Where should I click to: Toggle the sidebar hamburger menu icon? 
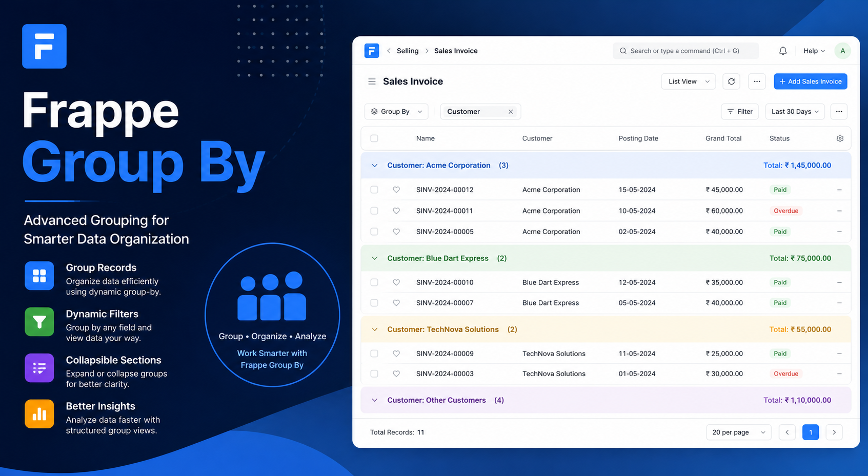372,81
